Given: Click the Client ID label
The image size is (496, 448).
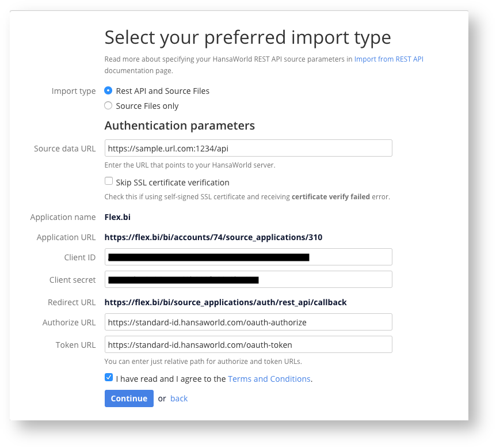Looking at the screenshot, I should (x=80, y=257).
